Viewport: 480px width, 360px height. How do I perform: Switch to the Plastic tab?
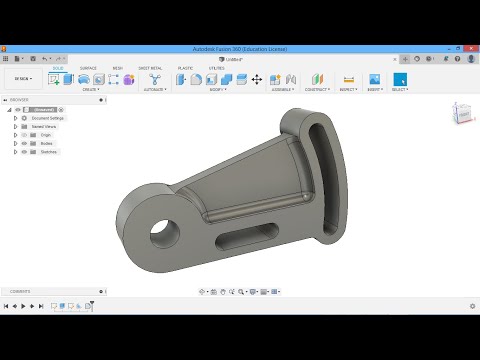pos(185,68)
